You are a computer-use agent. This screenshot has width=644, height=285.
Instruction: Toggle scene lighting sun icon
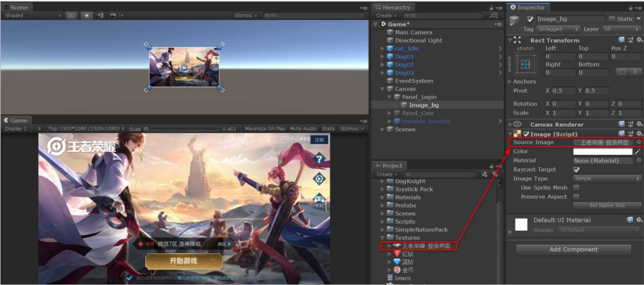(x=86, y=15)
